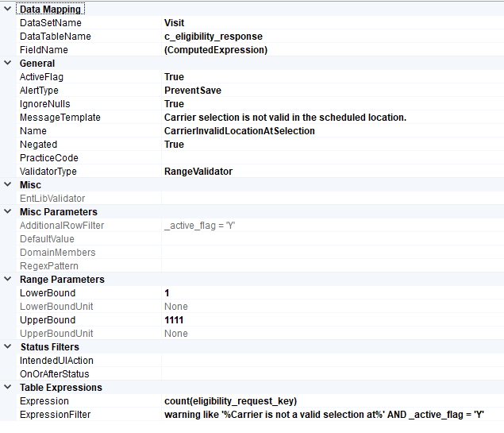This screenshot has width=504, height=433.
Task: Collapse the Range Parameters section
Action: pos(8,280)
